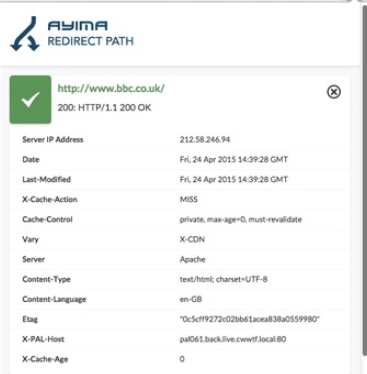Click the 'X-Cache-Action' label
This screenshot has height=374, width=367.
[x=50, y=199]
